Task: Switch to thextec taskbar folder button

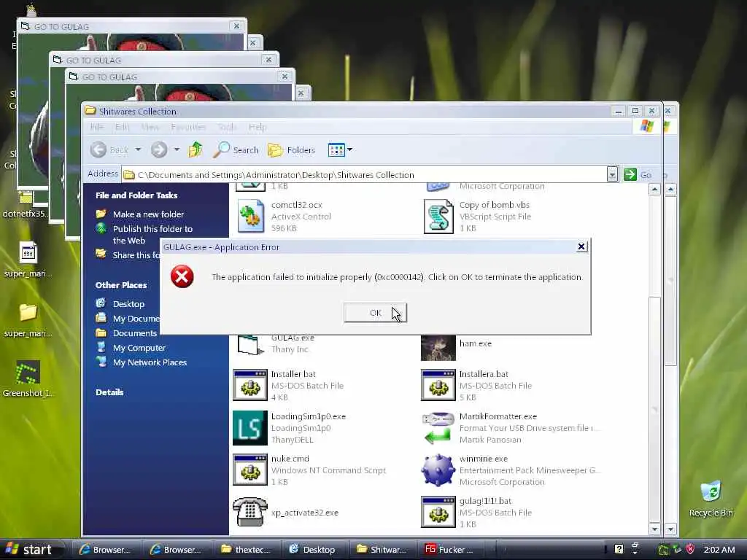Action: click(x=247, y=550)
